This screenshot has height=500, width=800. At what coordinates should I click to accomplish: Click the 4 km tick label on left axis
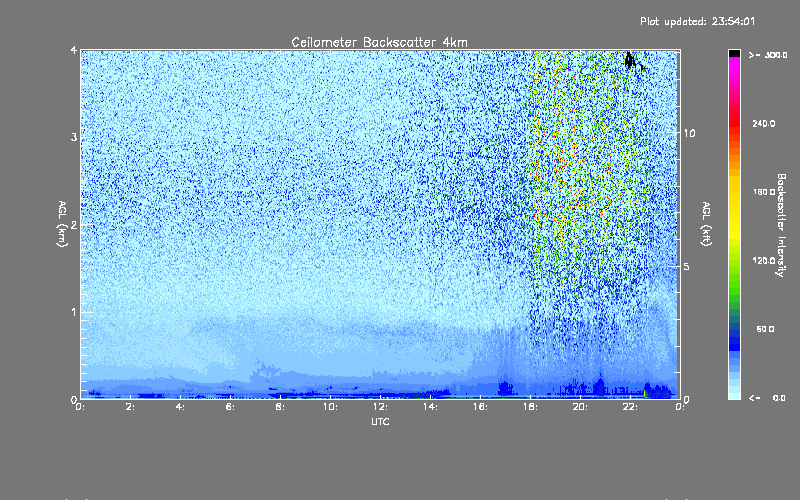click(74, 51)
